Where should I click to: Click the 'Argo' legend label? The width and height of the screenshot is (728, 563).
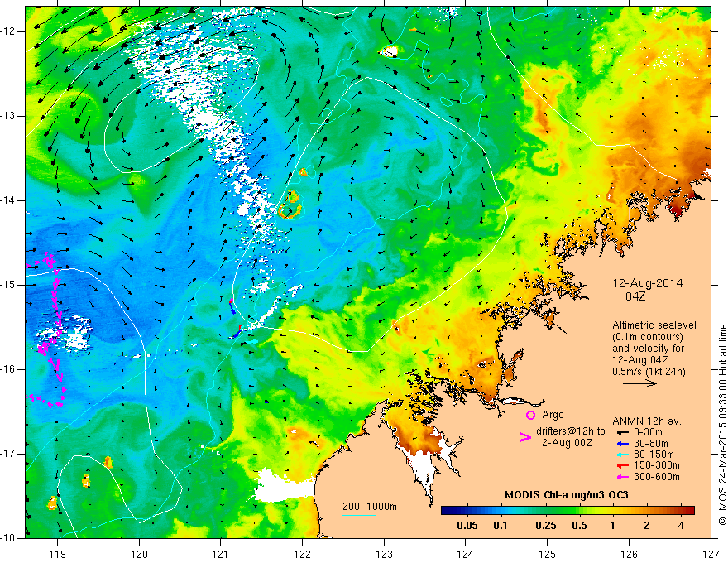pyautogui.click(x=553, y=415)
